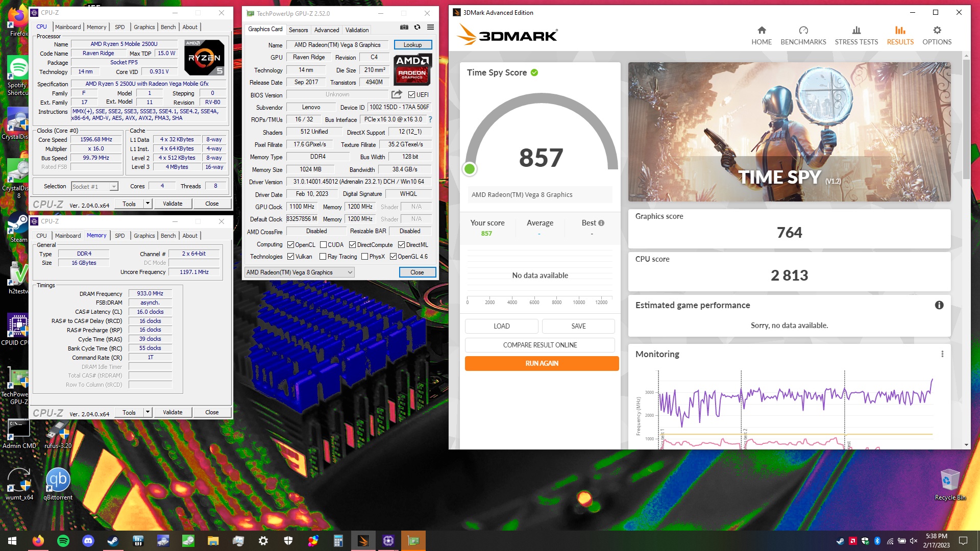
Task: Open the notification center icon in the taskbar
Action: [963, 541]
